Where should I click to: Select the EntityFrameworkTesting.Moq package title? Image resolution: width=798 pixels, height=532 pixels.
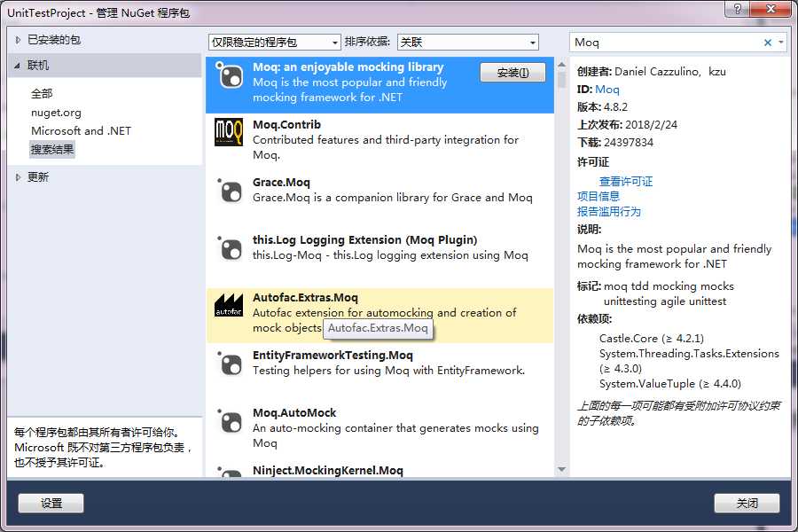pyautogui.click(x=332, y=355)
